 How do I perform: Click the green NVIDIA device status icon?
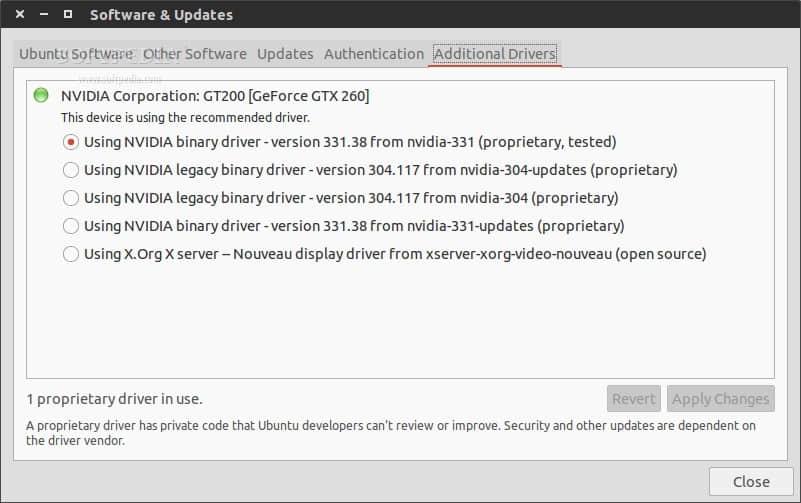(40, 96)
